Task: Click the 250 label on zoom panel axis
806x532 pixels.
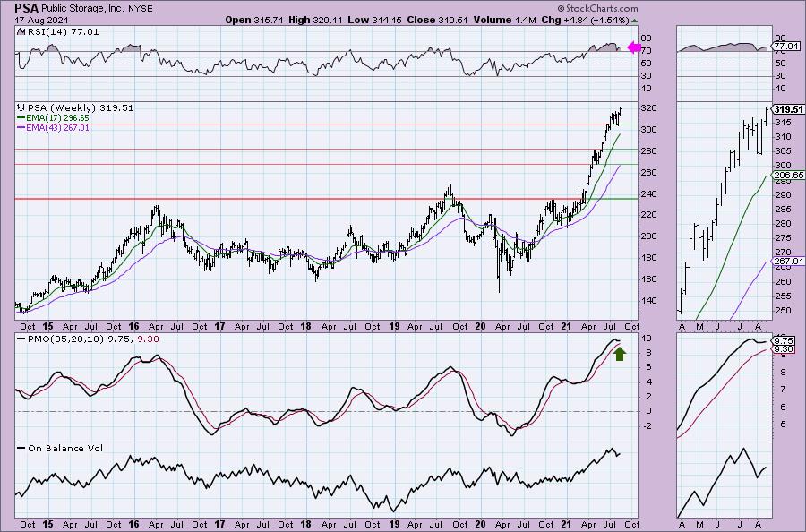Action: (x=784, y=311)
